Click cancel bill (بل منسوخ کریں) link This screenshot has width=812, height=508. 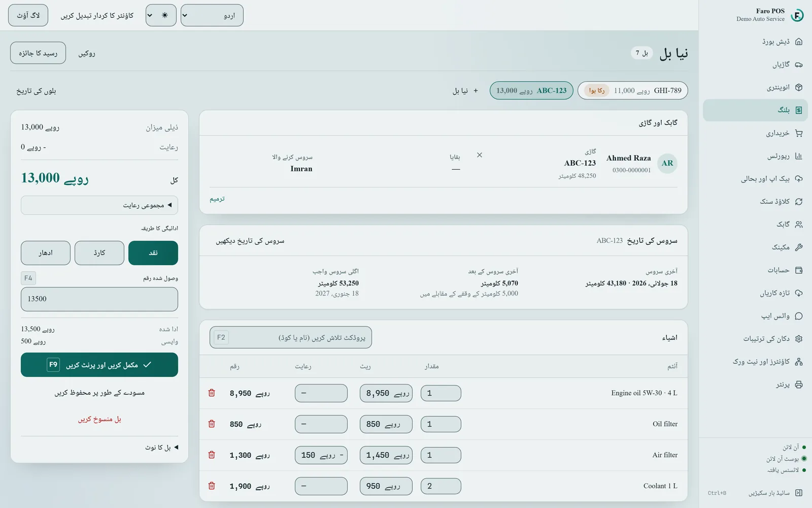tap(99, 419)
